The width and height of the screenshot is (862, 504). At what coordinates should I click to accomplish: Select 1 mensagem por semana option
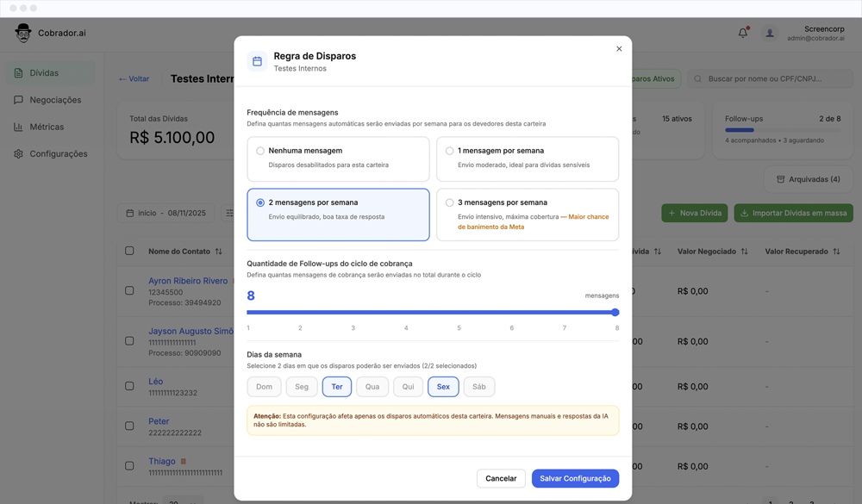point(449,151)
